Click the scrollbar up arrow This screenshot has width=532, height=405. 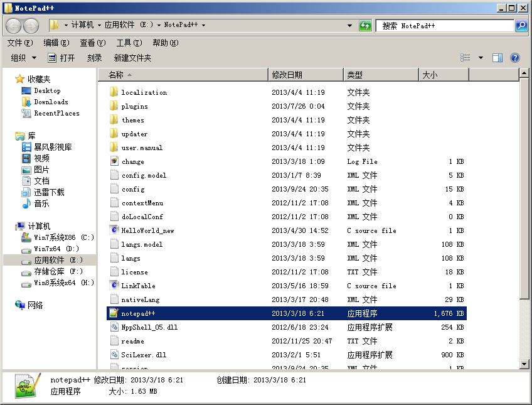point(524,73)
